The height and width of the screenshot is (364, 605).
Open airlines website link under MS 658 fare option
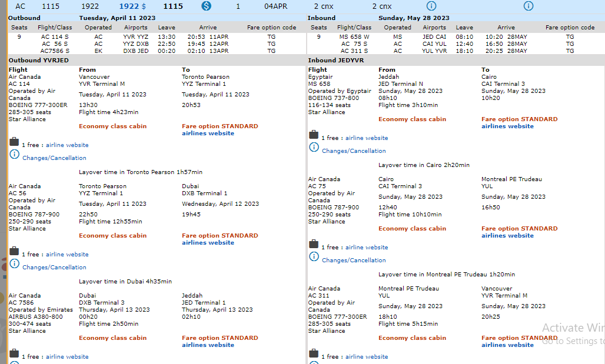[507, 126]
